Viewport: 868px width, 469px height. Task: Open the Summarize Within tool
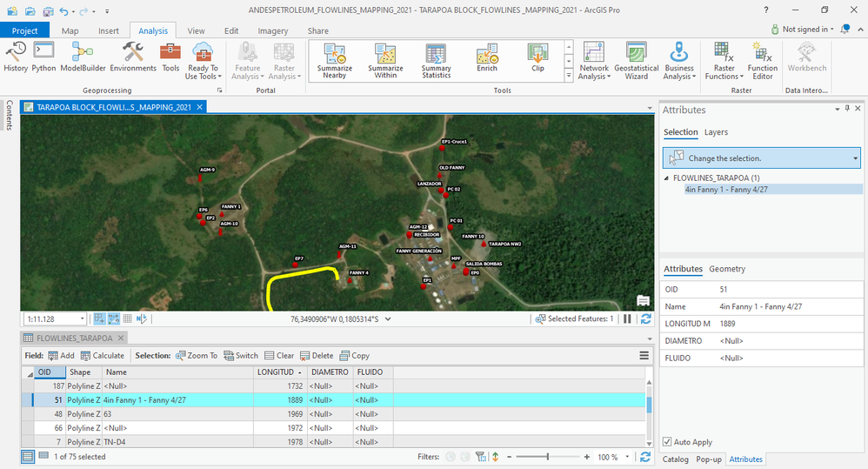point(385,60)
